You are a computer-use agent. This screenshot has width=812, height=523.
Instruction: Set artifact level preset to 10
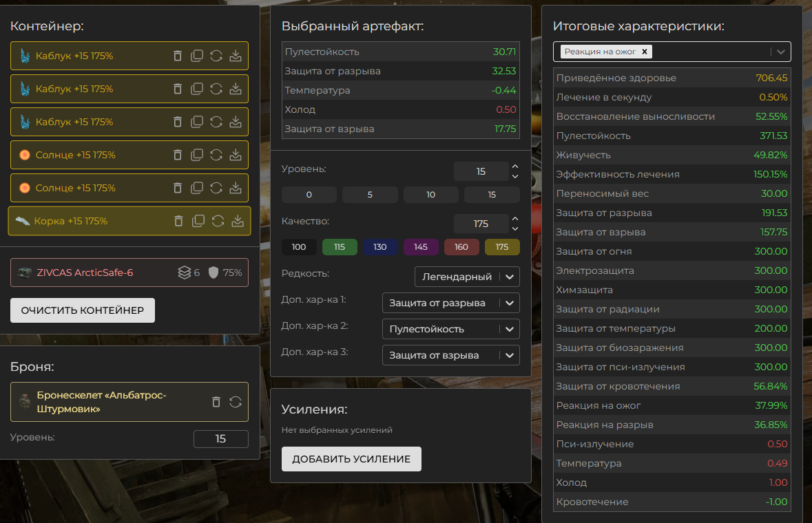431,195
